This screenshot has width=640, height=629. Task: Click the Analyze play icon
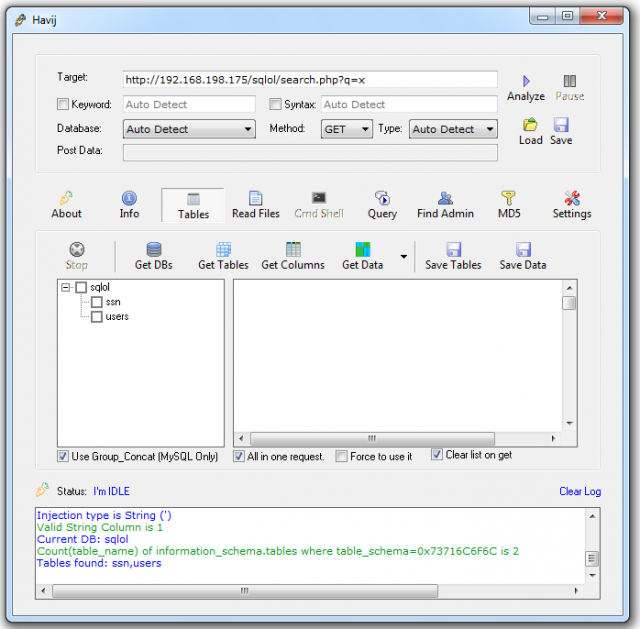point(526,81)
